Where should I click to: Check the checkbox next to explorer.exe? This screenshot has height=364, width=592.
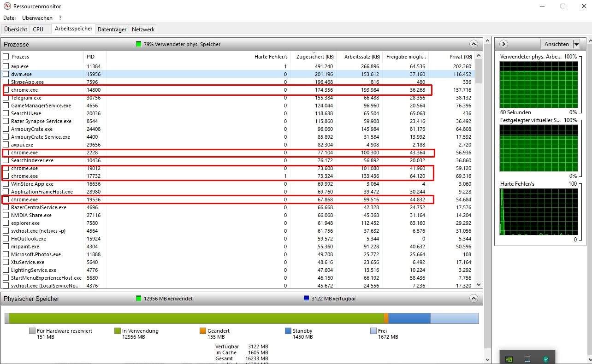[6, 223]
